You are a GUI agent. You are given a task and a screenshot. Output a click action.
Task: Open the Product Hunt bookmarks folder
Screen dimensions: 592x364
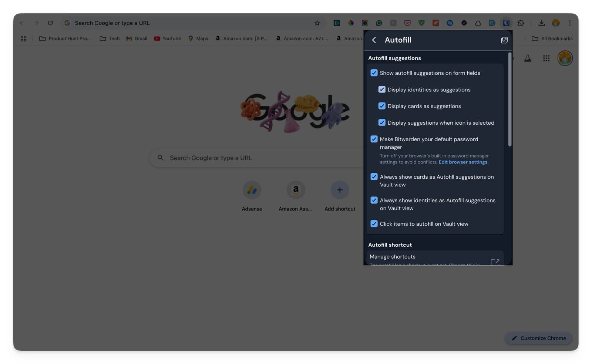click(65, 38)
